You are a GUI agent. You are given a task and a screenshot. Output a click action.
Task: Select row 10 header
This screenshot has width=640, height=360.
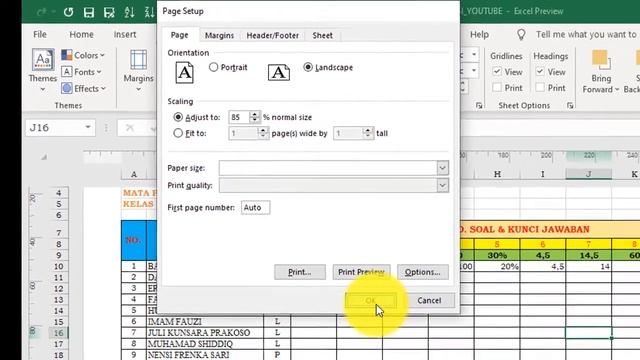[59, 267]
